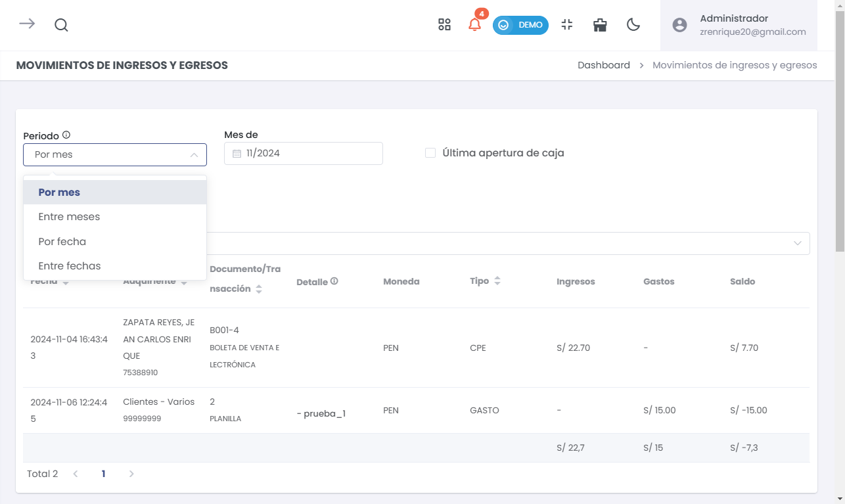Select Entre meses option
The height and width of the screenshot is (504, 845).
point(69,217)
